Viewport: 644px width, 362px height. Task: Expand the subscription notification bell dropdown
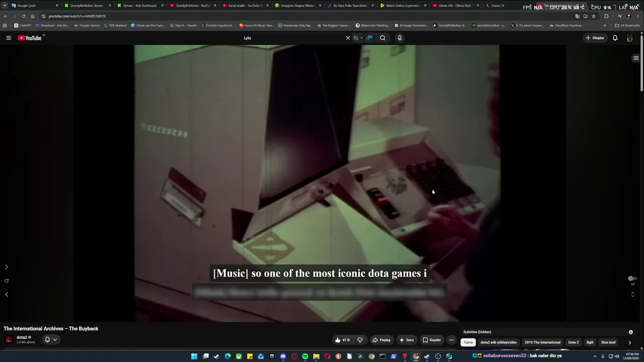[51, 339]
